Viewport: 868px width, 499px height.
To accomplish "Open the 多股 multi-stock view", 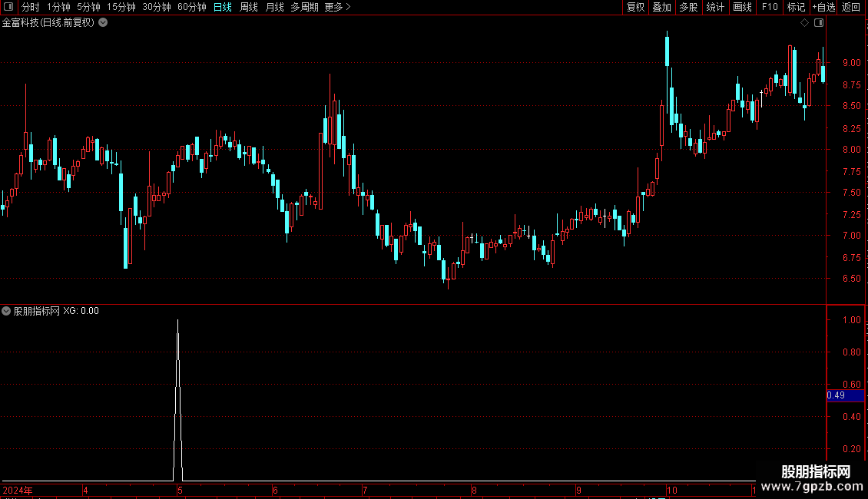I will coord(688,7).
